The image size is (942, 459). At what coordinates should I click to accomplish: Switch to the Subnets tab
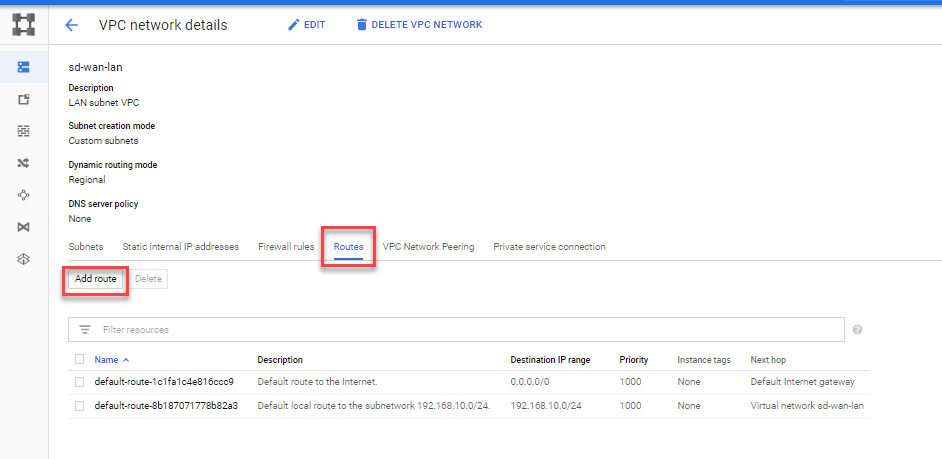(x=86, y=247)
